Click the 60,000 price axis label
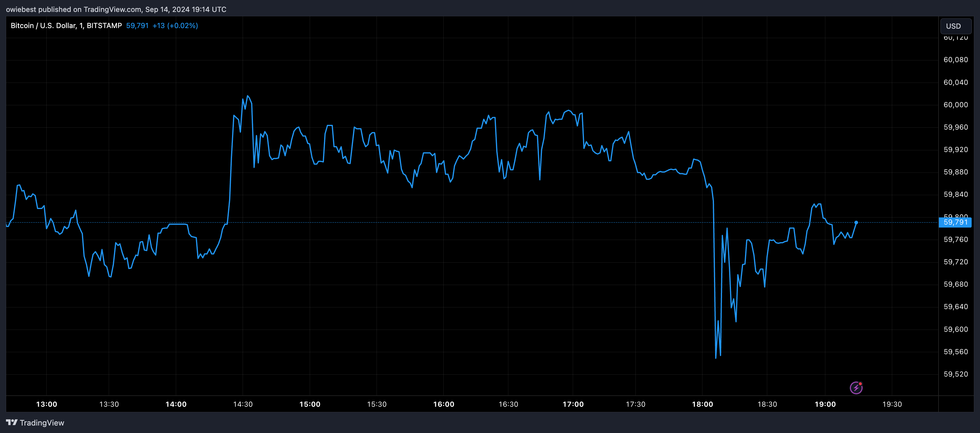 [955, 105]
